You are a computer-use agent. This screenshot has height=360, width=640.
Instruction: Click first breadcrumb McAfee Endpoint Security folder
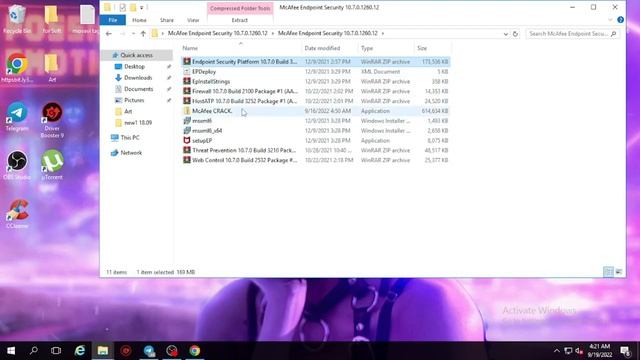tap(218, 33)
